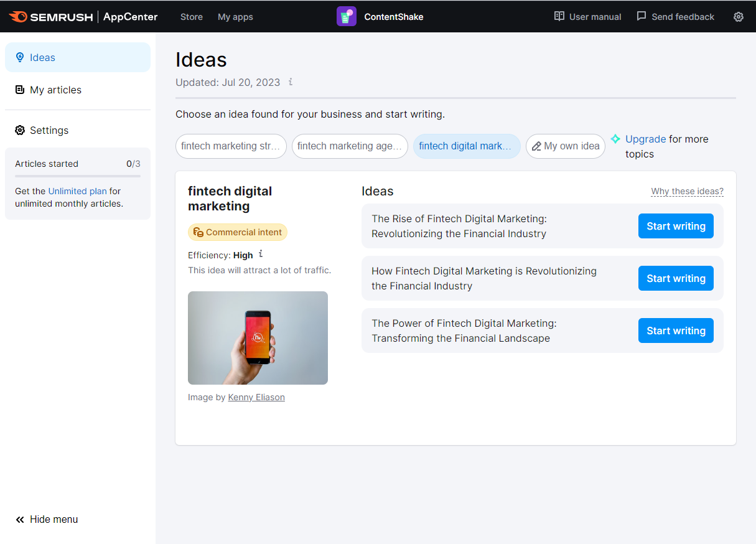Start writing 'The Rise of Fintech Digital Marketing'
756x544 pixels.
pos(676,226)
